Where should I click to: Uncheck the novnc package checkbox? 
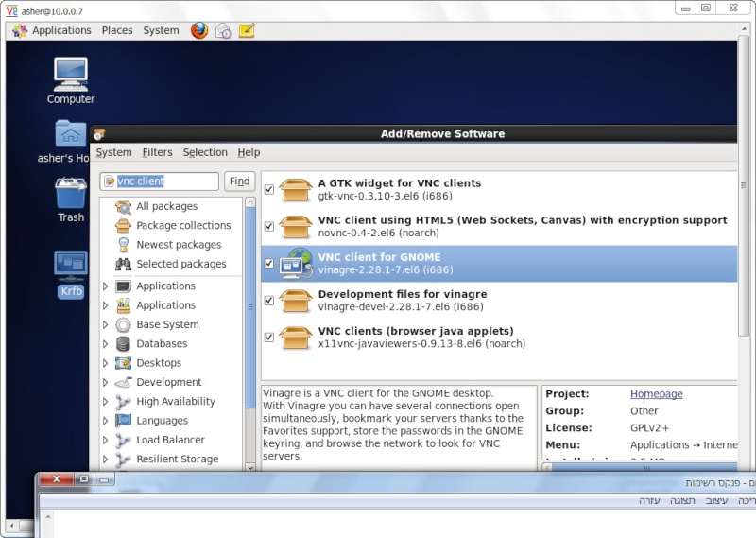pyautogui.click(x=269, y=226)
